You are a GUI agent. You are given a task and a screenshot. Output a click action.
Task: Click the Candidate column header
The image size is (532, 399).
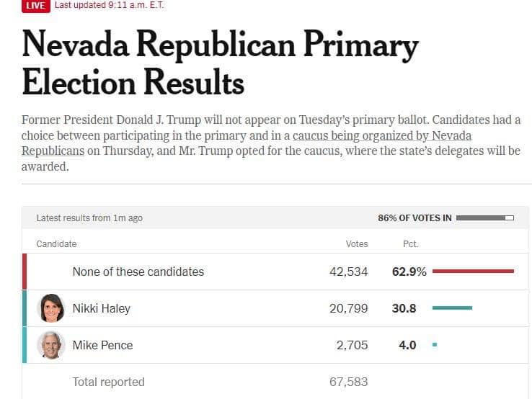(x=56, y=244)
